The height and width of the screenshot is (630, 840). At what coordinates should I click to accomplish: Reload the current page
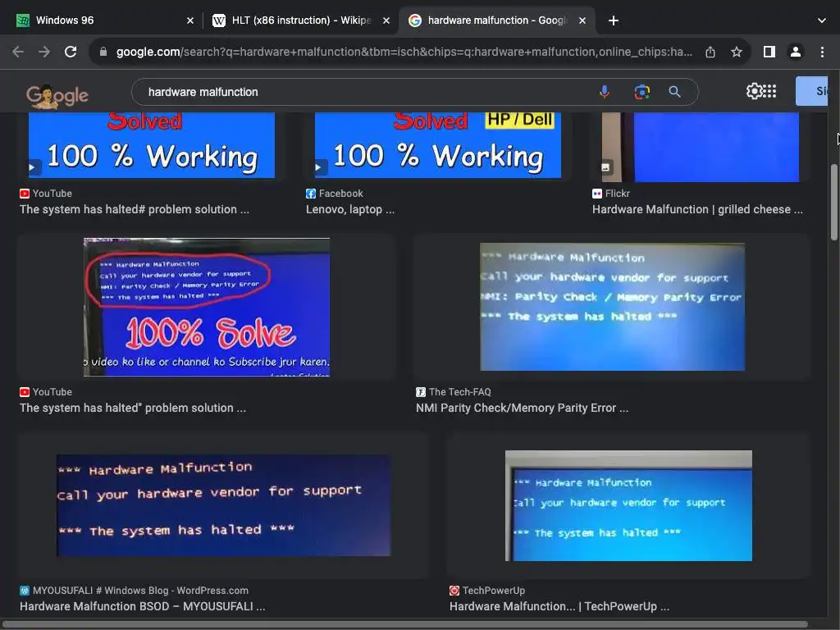click(x=71, y=52)
